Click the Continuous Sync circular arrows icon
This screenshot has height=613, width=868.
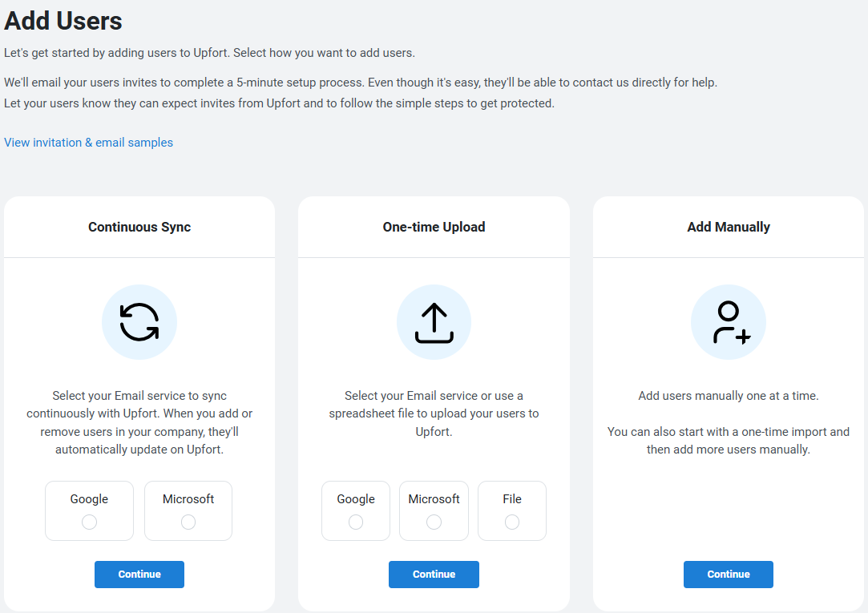pos(139,322)
